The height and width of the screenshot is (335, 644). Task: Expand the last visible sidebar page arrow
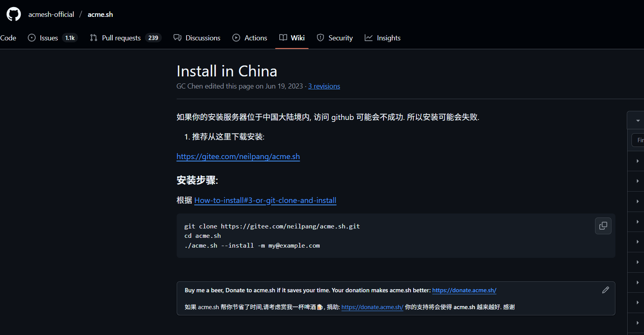(637, 323)
